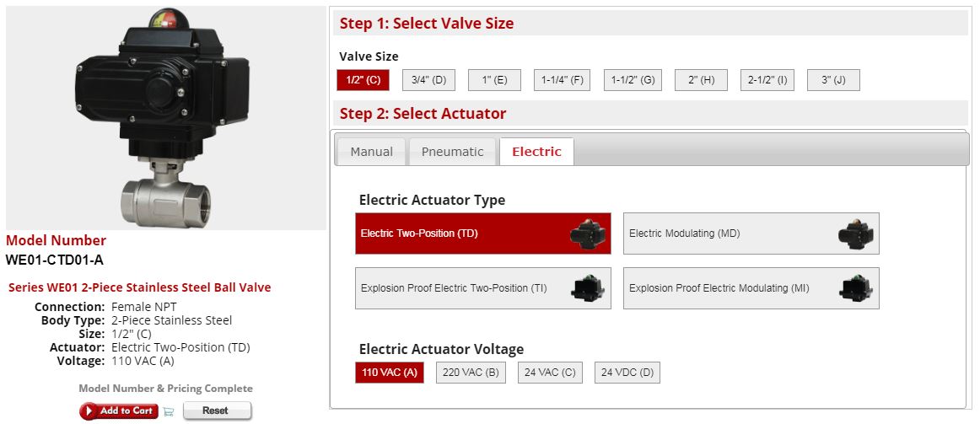The image size is (980, 424).
Task: Choose Electric Two-Position (TD) actuator type
Action: click(483, 233)
